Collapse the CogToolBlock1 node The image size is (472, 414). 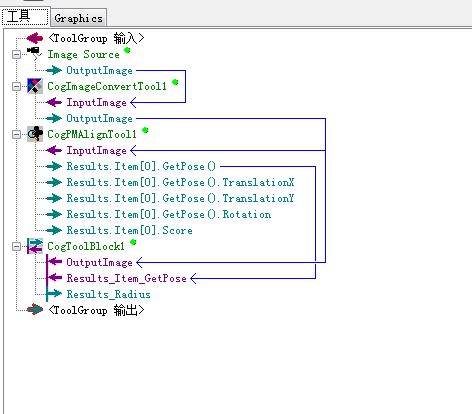[x=16, y=246]
